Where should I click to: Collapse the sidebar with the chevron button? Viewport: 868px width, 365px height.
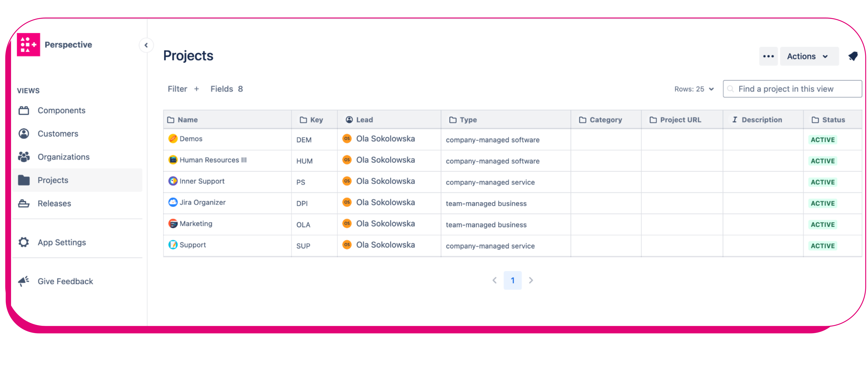146,45
